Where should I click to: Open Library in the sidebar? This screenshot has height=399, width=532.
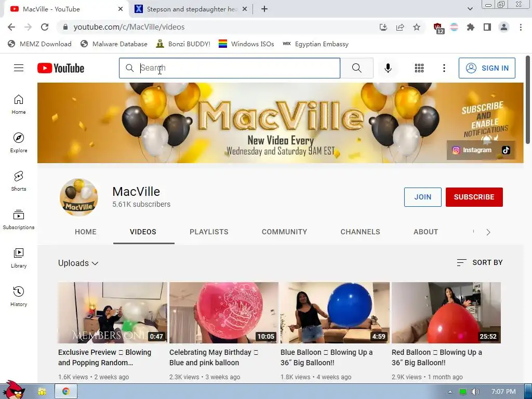click(x=19, y=258)
